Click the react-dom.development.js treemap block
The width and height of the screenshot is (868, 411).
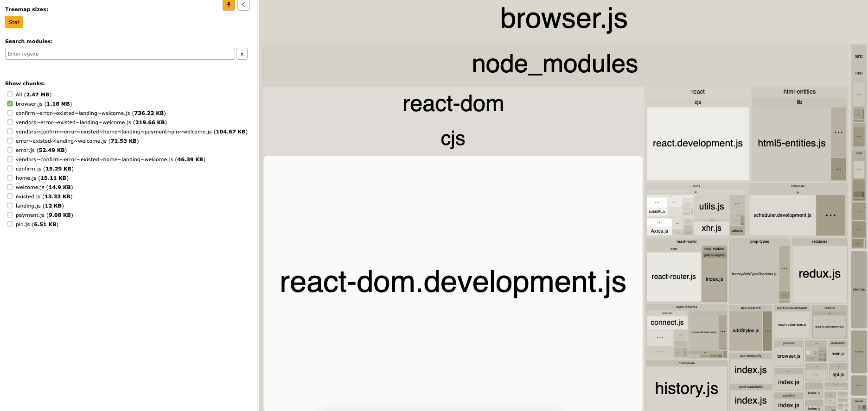coord(453,283)
